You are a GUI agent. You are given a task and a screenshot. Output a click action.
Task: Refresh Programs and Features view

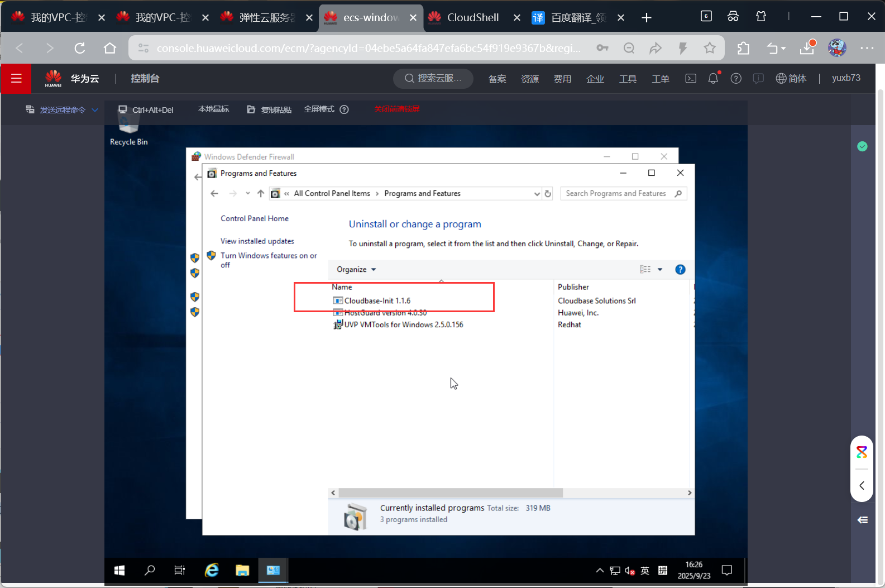coord(548,194)
